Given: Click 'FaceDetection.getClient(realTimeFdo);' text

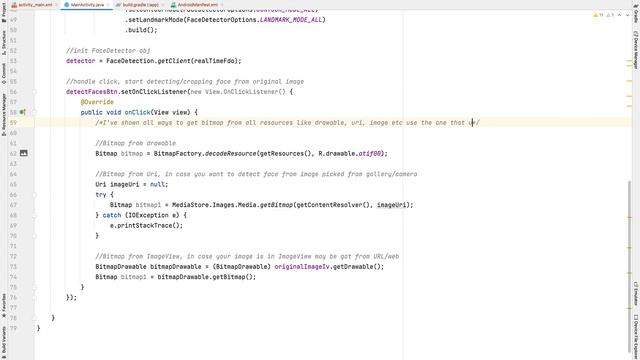Looking at the screenshot, I should click(174, 61).
